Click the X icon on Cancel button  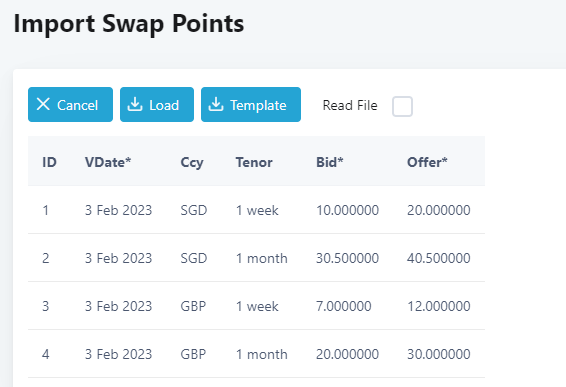[43, 104]
